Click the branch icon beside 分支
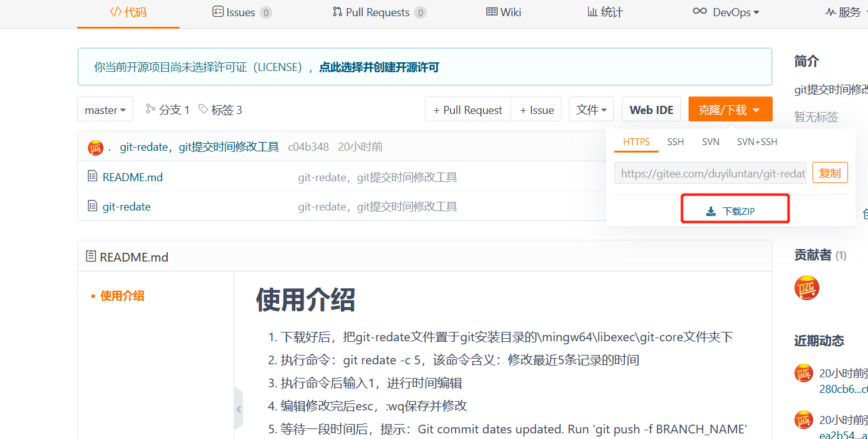The image size is (868, 439). (x=150, y=108)
